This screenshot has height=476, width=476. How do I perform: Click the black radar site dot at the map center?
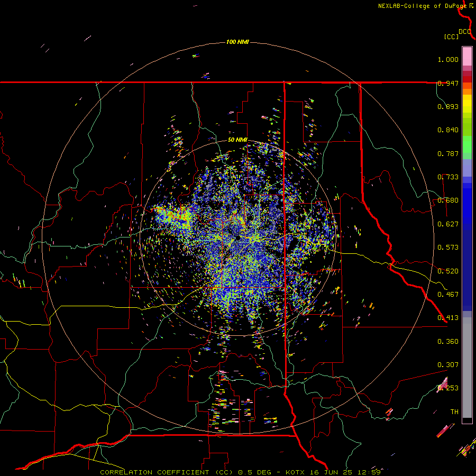point(238,239)
